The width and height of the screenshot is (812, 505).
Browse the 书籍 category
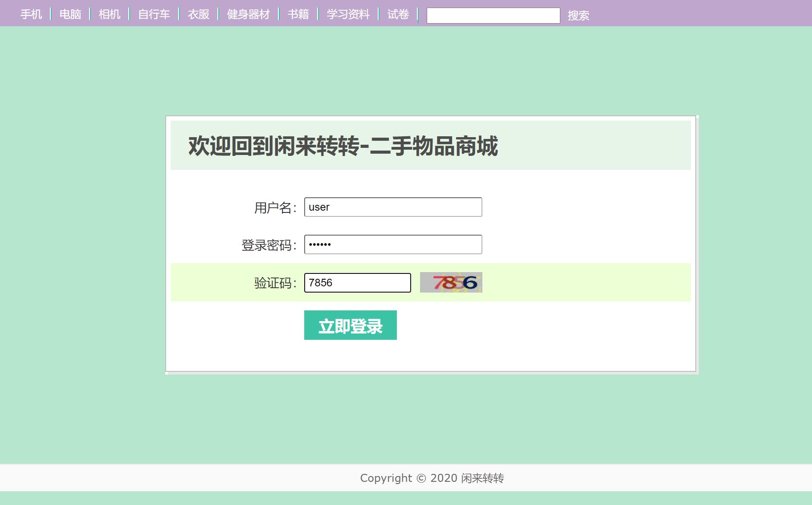click(x=298, y=14)
